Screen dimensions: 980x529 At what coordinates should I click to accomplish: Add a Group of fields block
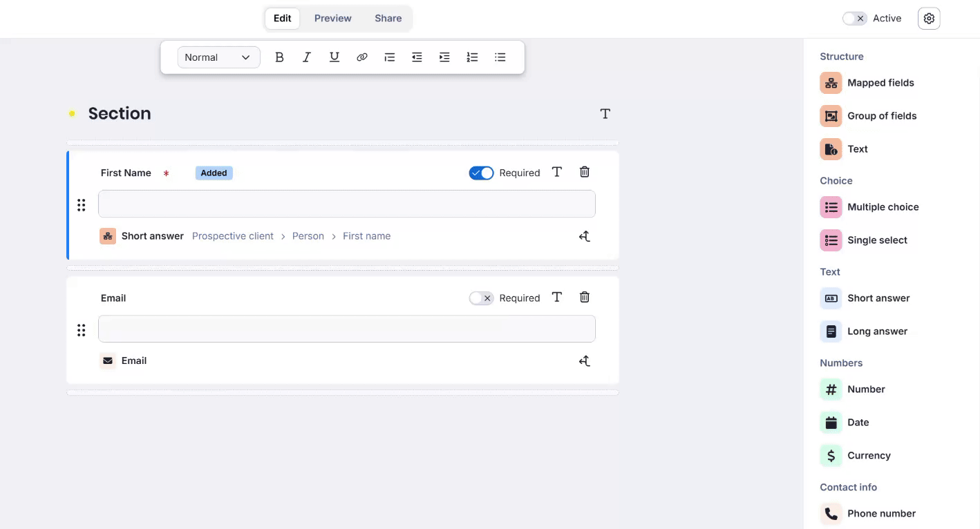[869, 116]
